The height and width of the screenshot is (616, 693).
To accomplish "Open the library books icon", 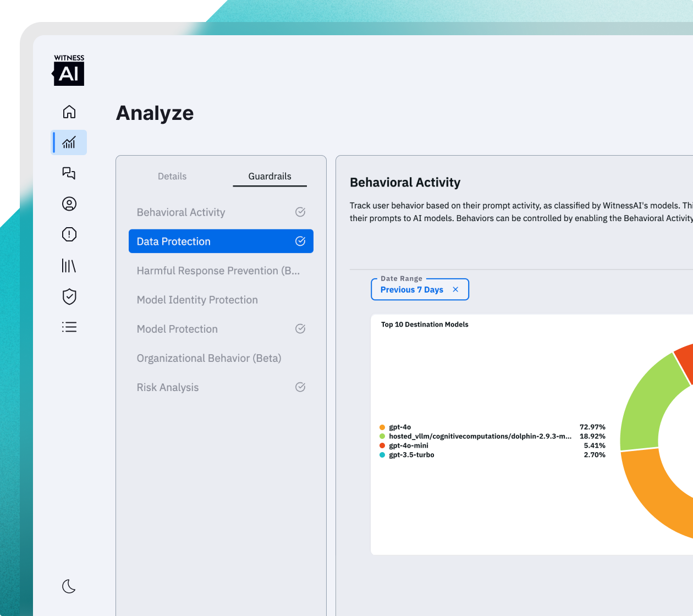I will pos(69,266).
